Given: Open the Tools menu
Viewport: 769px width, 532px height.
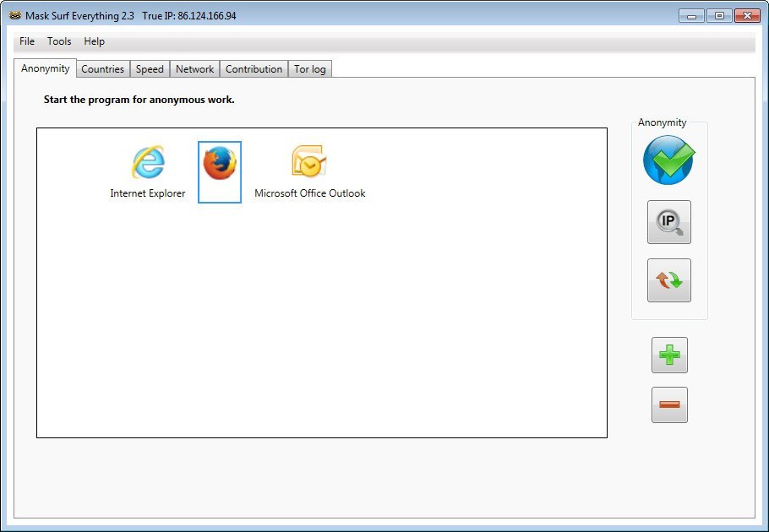Looking at the screenshot, I should (x=59, y=41).
